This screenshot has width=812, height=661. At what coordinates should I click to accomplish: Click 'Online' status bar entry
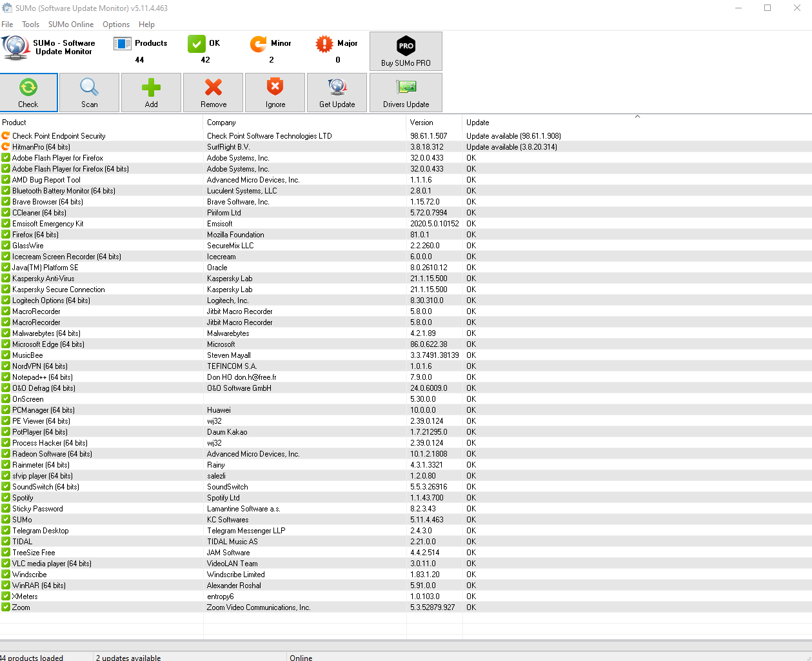click(301, 657)
